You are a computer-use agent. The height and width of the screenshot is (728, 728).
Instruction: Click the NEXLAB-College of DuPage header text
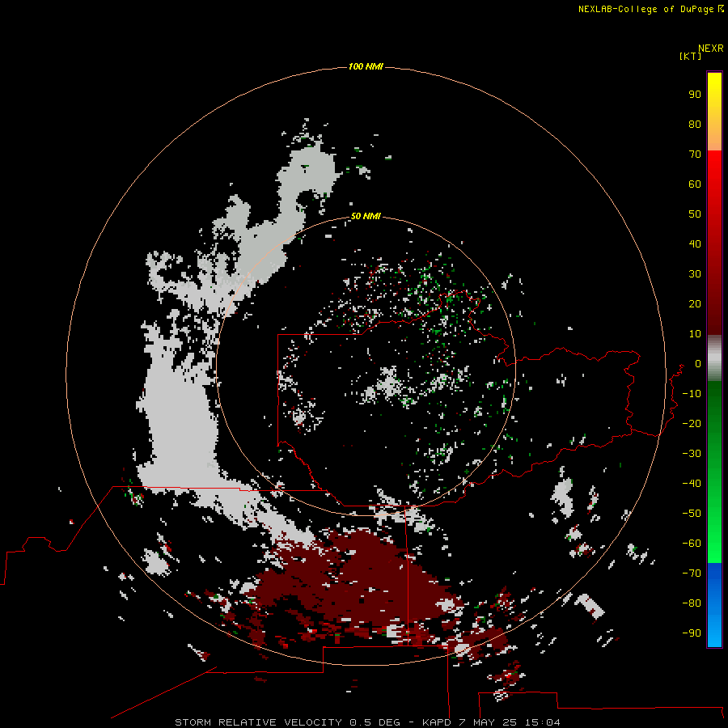pos(650,9)
